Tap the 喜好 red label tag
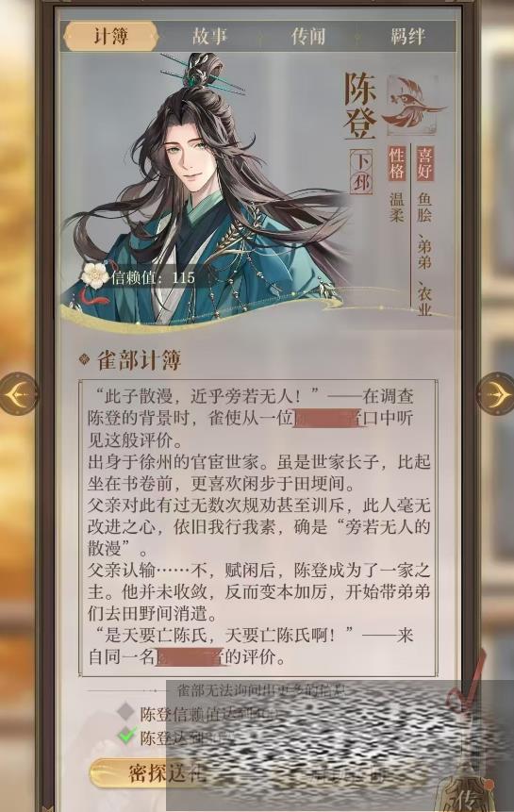This screenshot has width=514, height=812. [424, 163]
